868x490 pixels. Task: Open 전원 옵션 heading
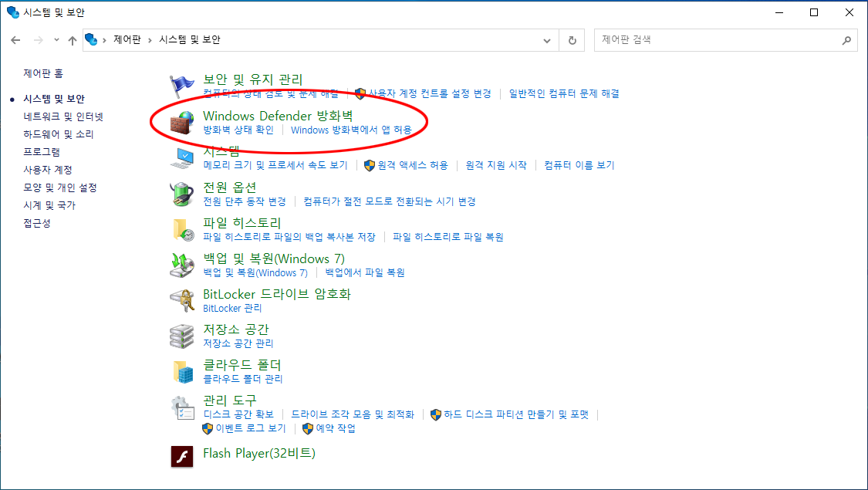[x=230, y=188]
